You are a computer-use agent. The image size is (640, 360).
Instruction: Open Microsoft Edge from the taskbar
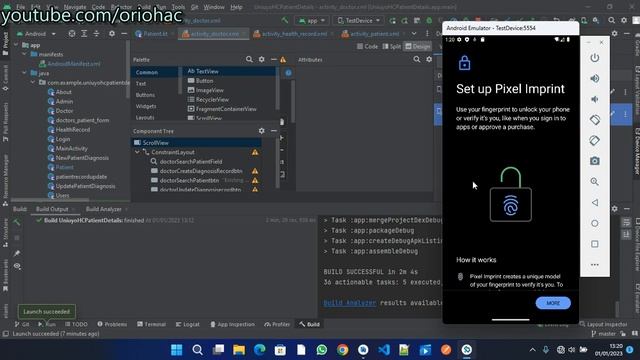pos(260,350)
